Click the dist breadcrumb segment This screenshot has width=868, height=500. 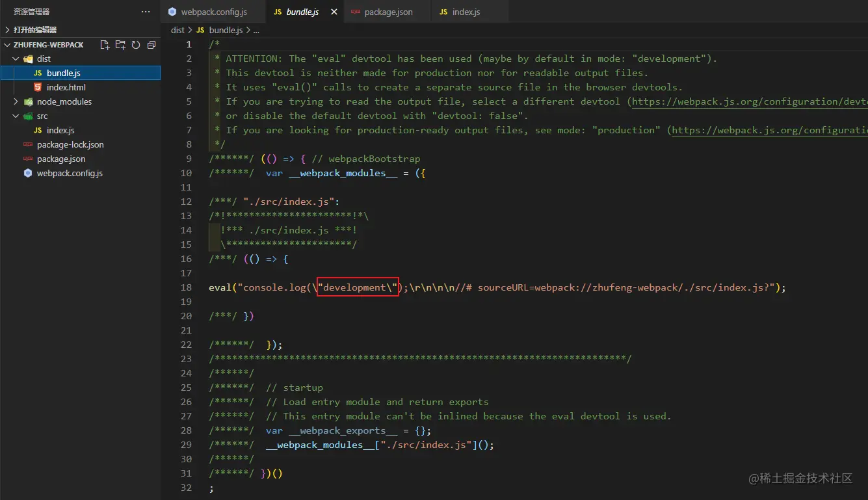click(x=178, y=30)
